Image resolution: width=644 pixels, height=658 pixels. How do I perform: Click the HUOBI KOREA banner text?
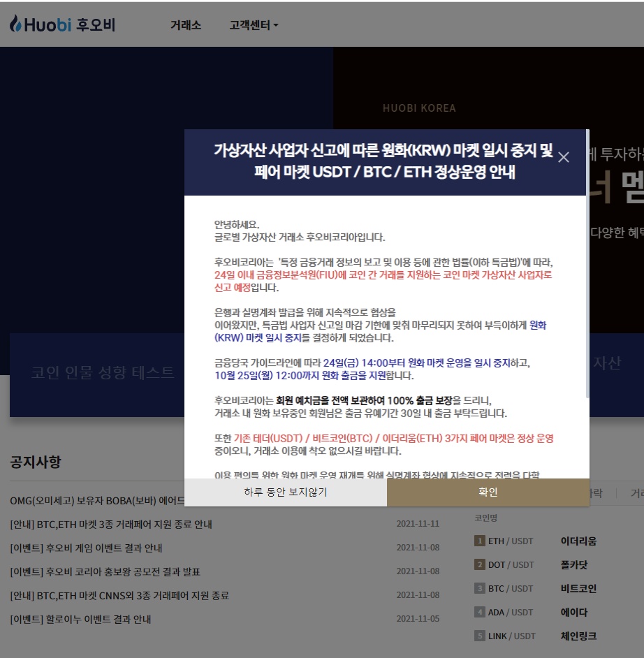click(419, 108)
